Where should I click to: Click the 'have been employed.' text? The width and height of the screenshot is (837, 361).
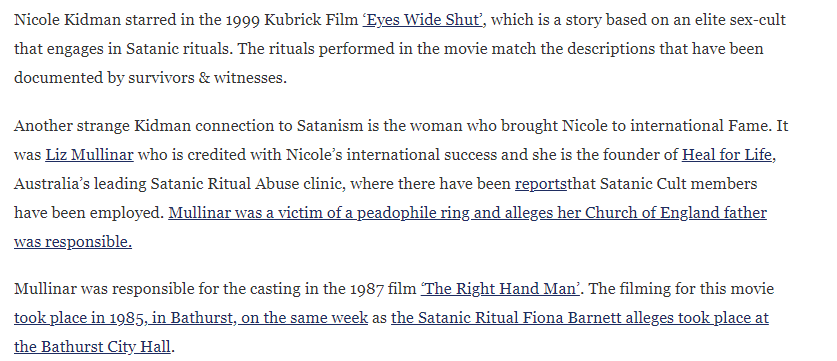[x=89, y=213]
